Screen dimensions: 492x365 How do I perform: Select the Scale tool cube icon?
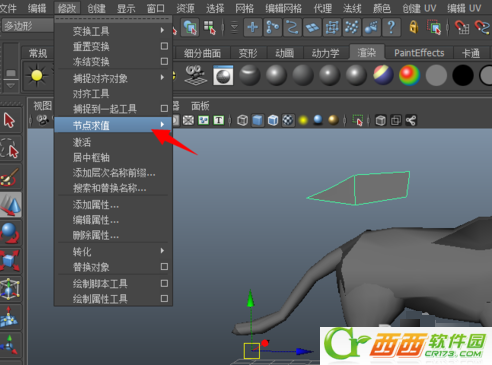10,260
